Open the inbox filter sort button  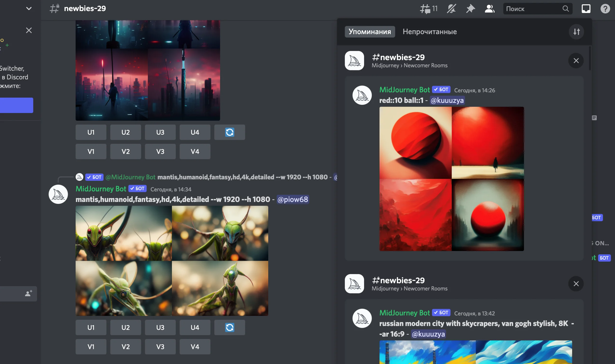point(576,32)
